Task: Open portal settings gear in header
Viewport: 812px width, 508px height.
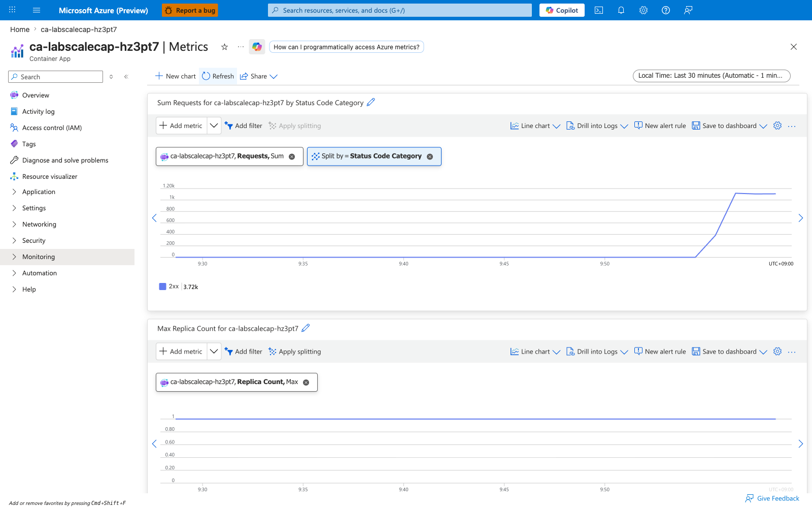Action: point(644,10)
